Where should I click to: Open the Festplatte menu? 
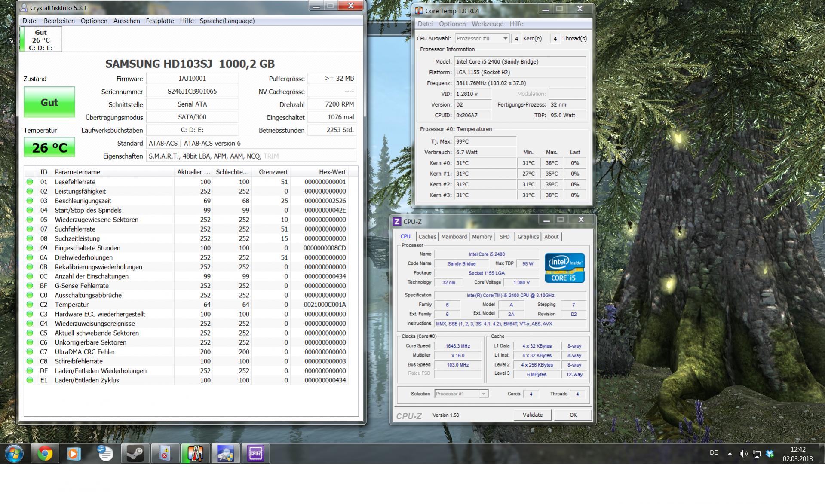click(x=160, y=21)
